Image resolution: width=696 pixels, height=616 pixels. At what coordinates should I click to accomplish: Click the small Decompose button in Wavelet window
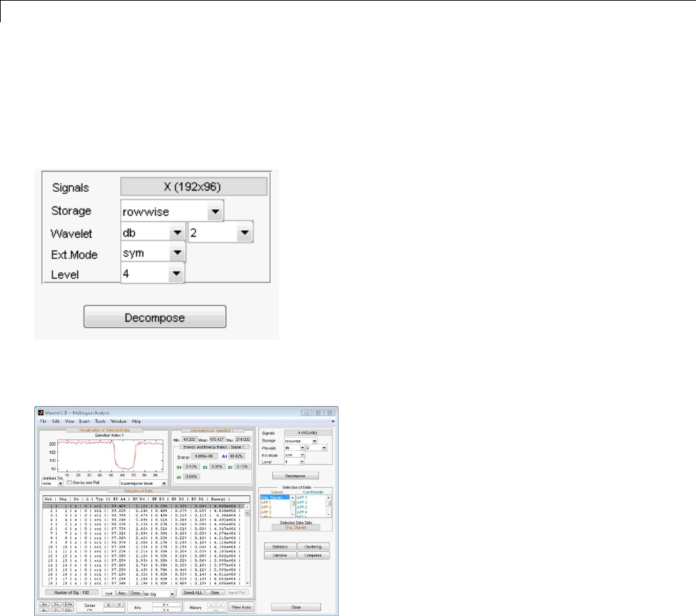(295, 476)
